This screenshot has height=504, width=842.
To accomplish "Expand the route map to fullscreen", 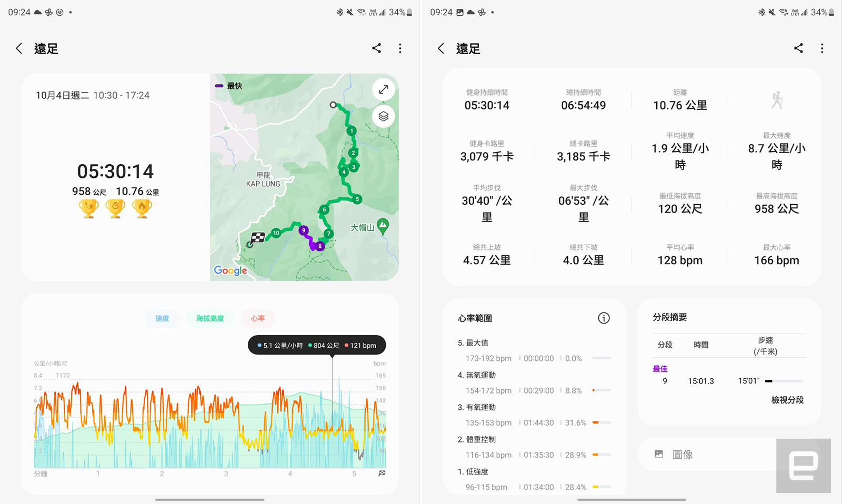I will (x=384, y=89).
